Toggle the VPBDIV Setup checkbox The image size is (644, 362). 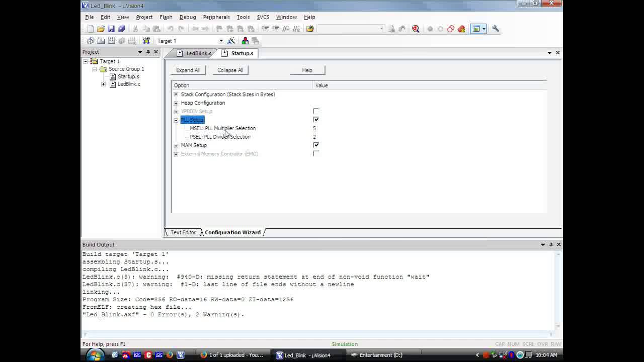pyautogui.click(x=316, y=111)
